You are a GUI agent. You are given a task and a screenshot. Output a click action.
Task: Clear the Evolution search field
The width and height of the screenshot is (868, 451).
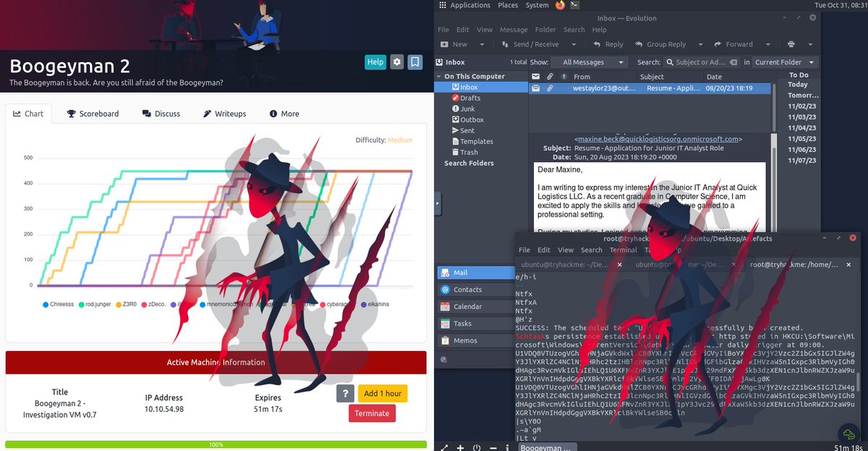(x=733, y=62)
